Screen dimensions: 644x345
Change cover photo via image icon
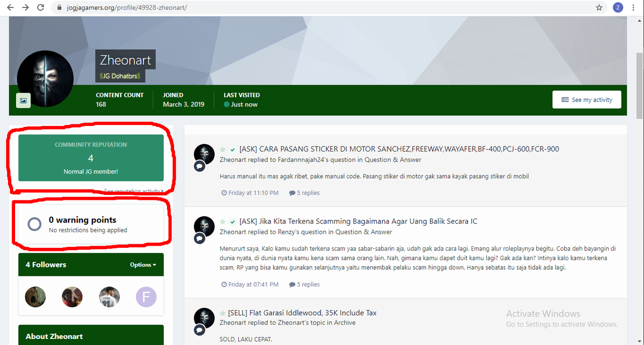click(23, 101)
